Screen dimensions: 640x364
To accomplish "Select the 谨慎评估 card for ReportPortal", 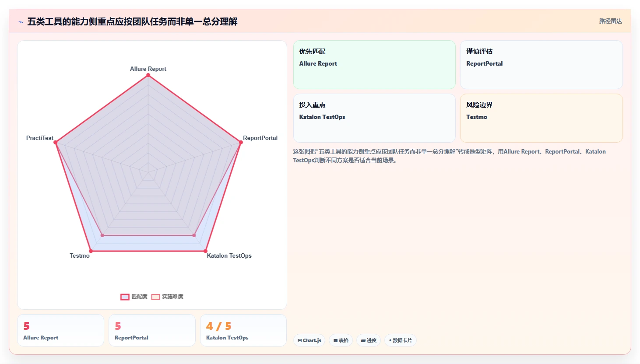I will tap(541, 65).
